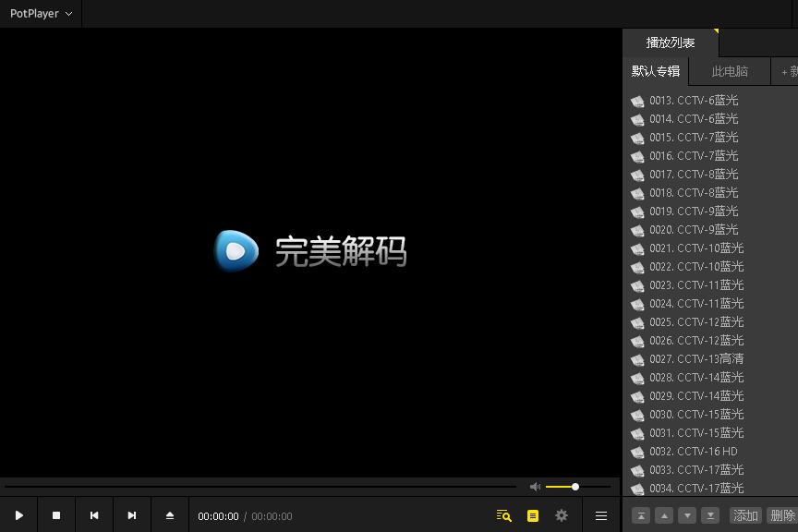Move selected item to list bottom
This screenshot has height=532, width=798.
(708, 515)
